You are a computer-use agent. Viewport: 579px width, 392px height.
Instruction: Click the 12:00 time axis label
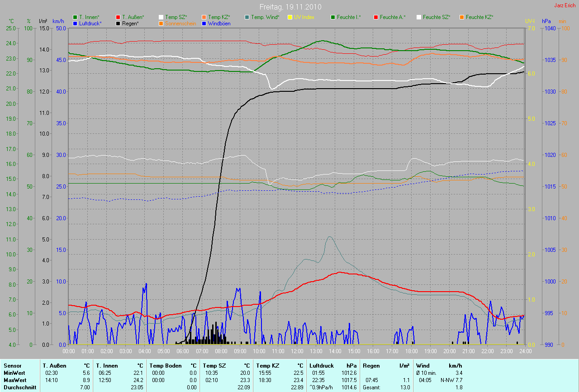pos(297,351)
